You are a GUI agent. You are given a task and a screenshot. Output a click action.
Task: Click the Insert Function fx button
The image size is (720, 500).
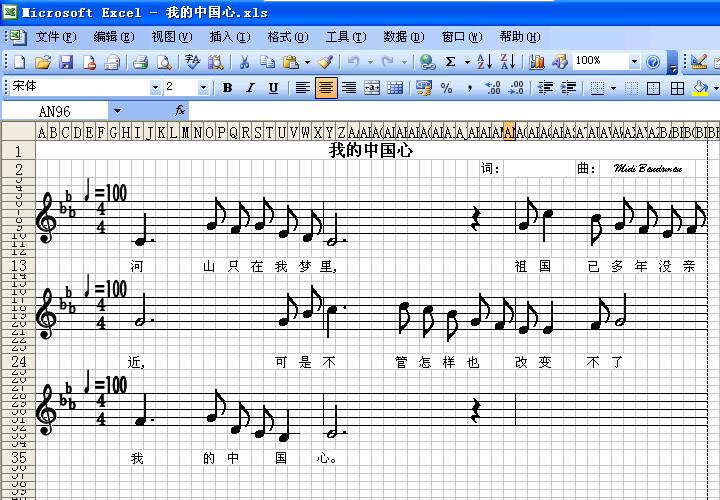point(180,111)
